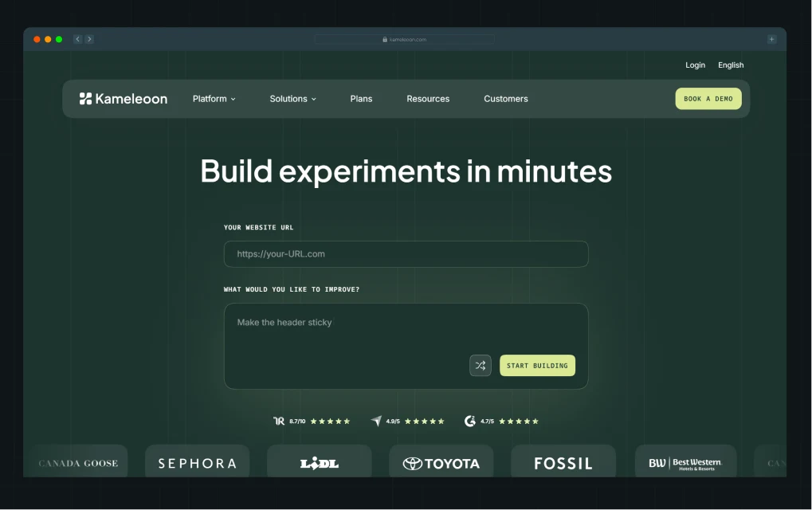
Task: Click the Book a Demo button
Action: (x=708, y=98)
